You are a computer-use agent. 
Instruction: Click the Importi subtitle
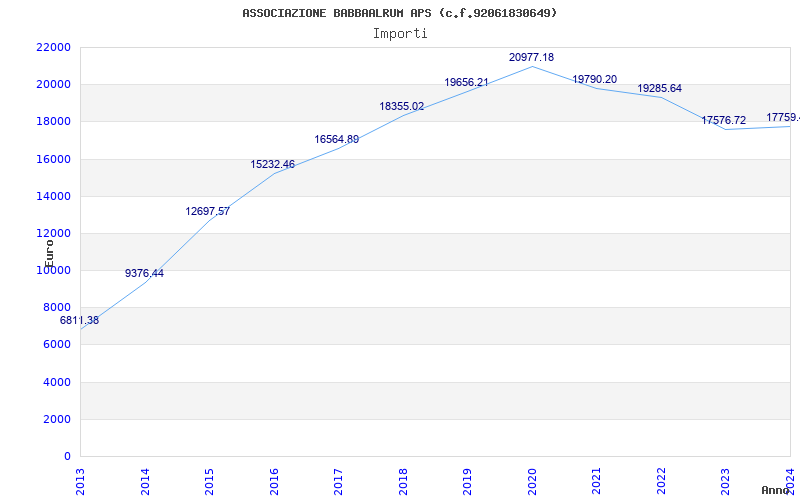[400, 34]
